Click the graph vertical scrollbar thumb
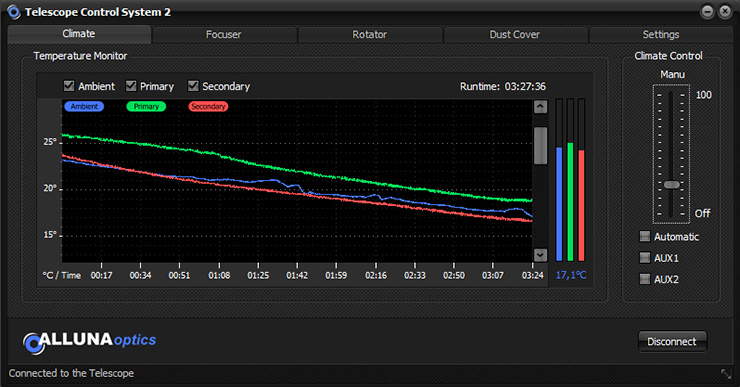Screen dimensions: 740x387 pos(540,145)
